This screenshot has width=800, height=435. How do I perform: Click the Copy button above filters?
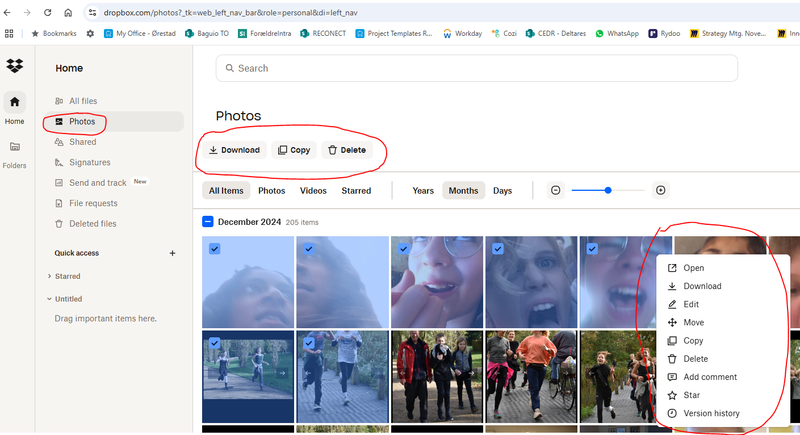[x=294, y=150]
